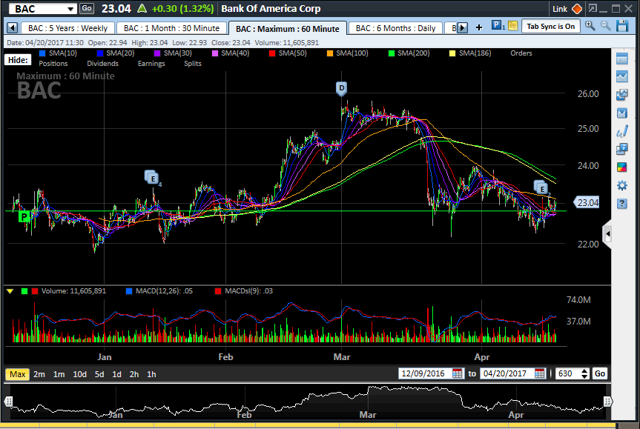This screenshot has width=640, height=429.
Task: Click the yellow notes icon in toolbar
Action: click(x=513, y=26)
